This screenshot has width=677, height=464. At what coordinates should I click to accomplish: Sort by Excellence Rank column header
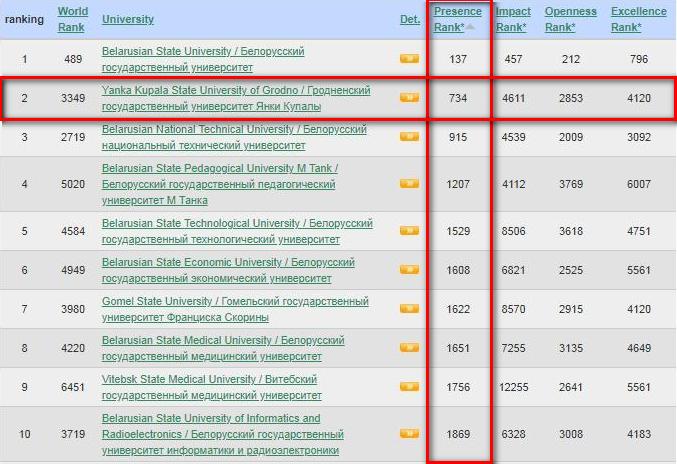639,19
